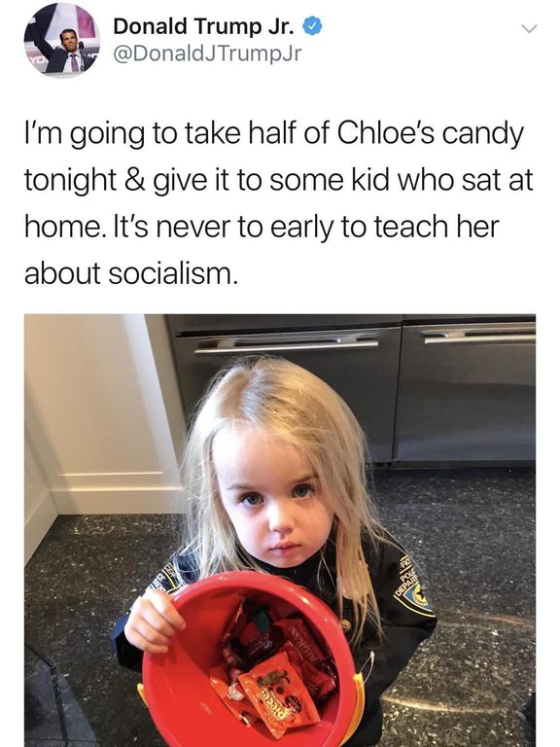This screenshot has width=560, height=747.
Task: Tap the yellow bucket handle in photo
Action: point(358,704)
